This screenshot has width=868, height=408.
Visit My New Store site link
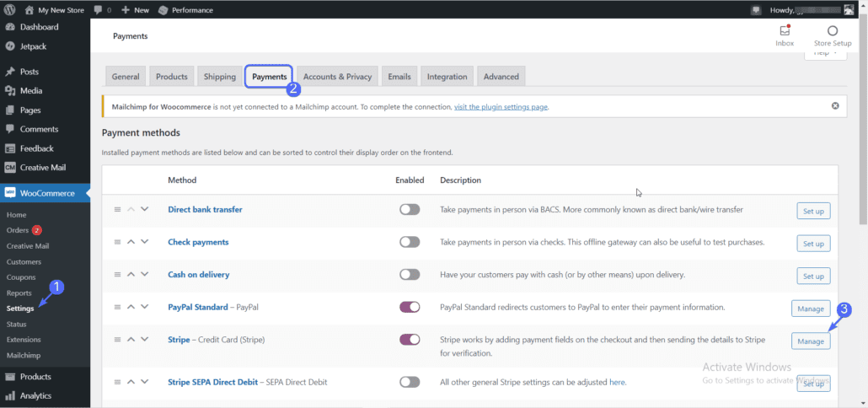tap(56, 10)
